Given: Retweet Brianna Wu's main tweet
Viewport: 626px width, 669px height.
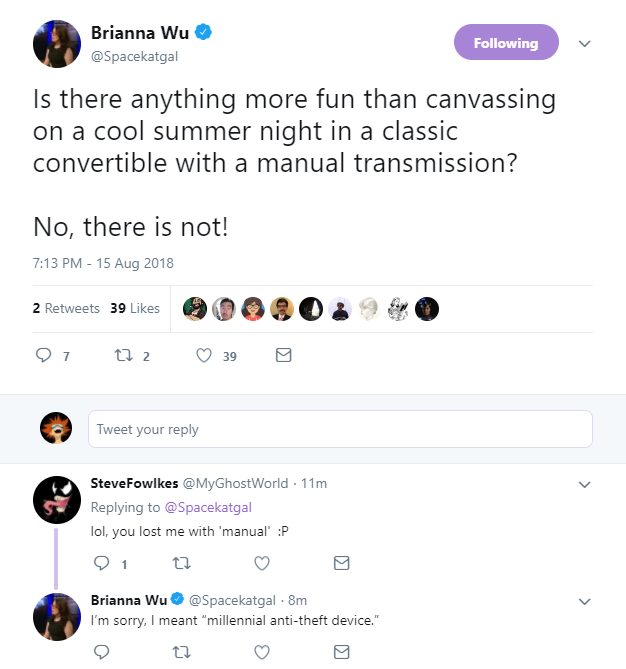Looking at the screenshot, I should point(124,355).
